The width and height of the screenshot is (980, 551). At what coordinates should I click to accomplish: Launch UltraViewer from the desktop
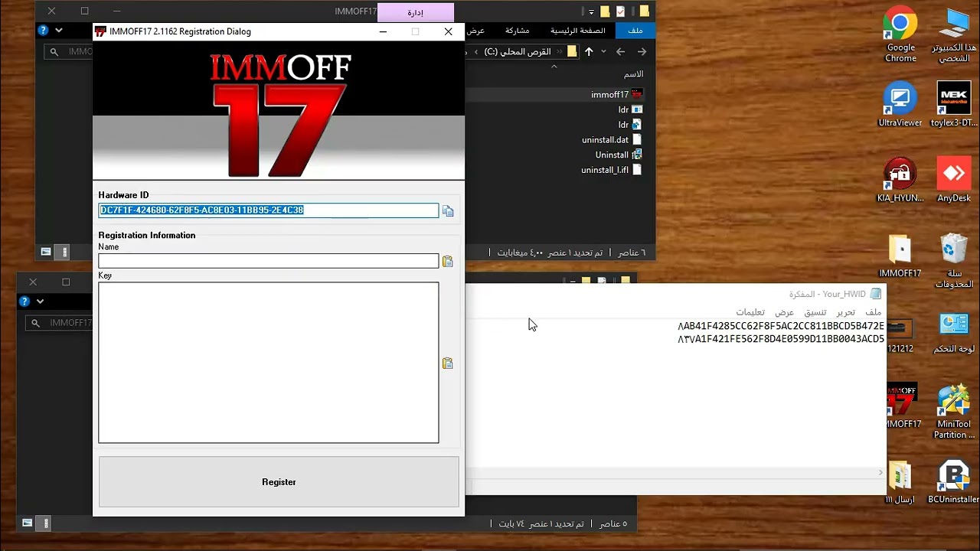[x=900, y=105]
